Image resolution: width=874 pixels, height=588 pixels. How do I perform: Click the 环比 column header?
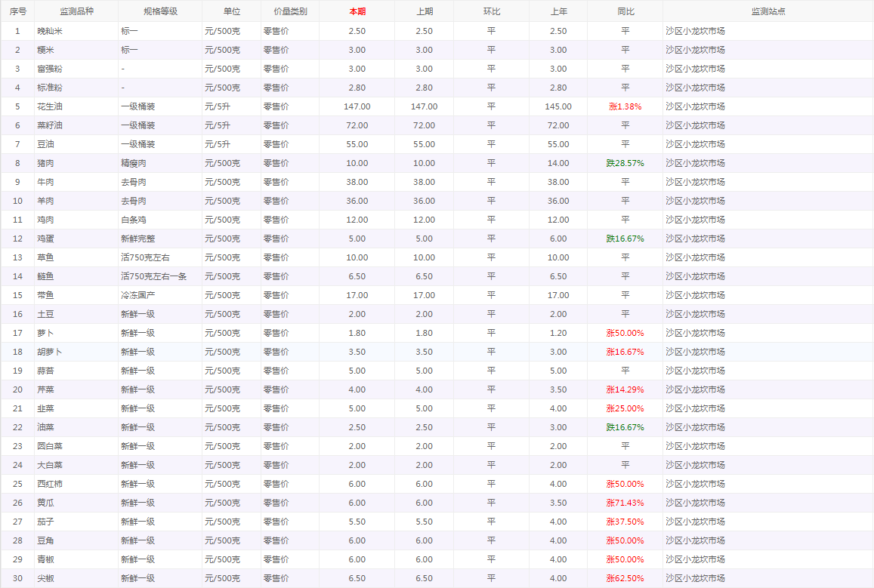click(491, 11)
